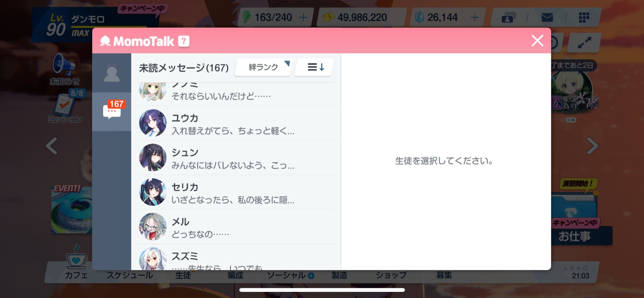Screen dimensions: 644x298
Task: Tap ユウカ's avatar portrait
Action: [x=153, y=123]
